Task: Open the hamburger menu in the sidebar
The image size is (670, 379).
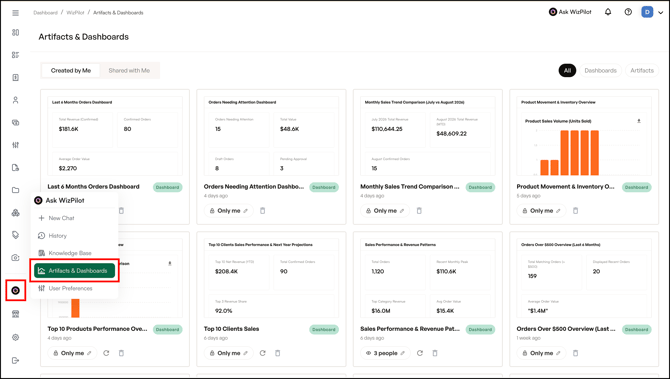Action: tap(15, 13)
